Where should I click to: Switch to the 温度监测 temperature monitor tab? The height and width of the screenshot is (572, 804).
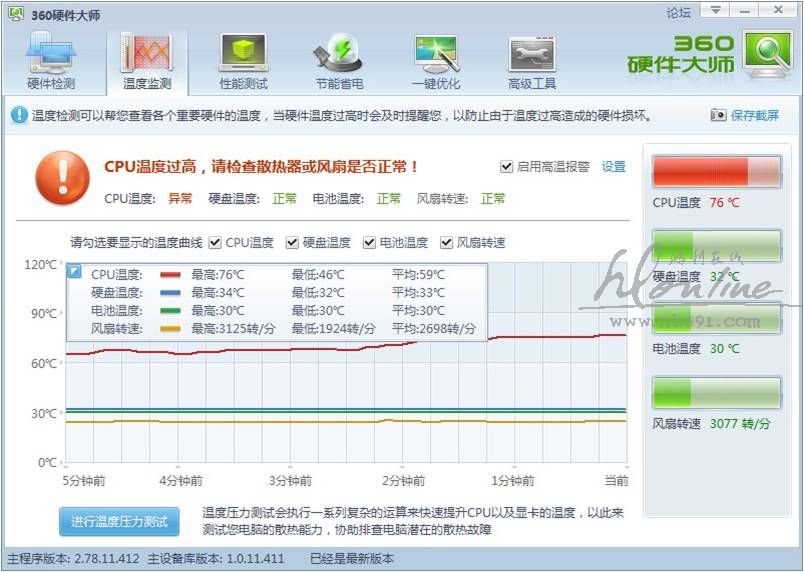147,63
